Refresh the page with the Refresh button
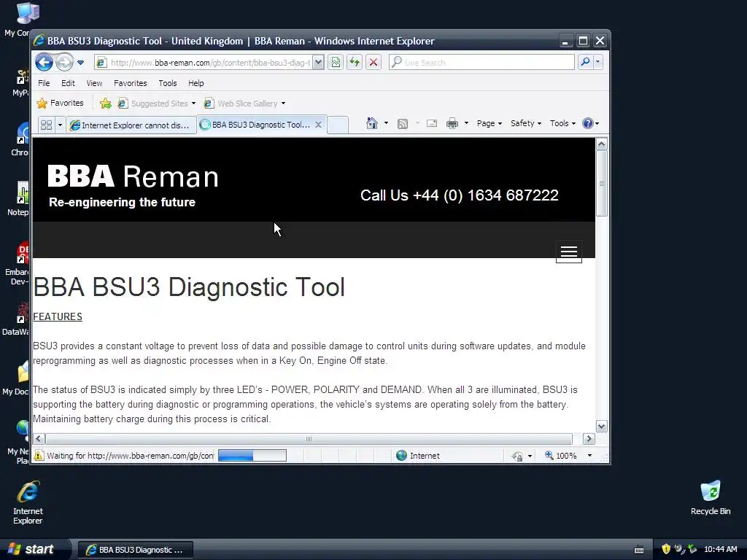This screenshot has width=747, height=560. pos(355,63)
